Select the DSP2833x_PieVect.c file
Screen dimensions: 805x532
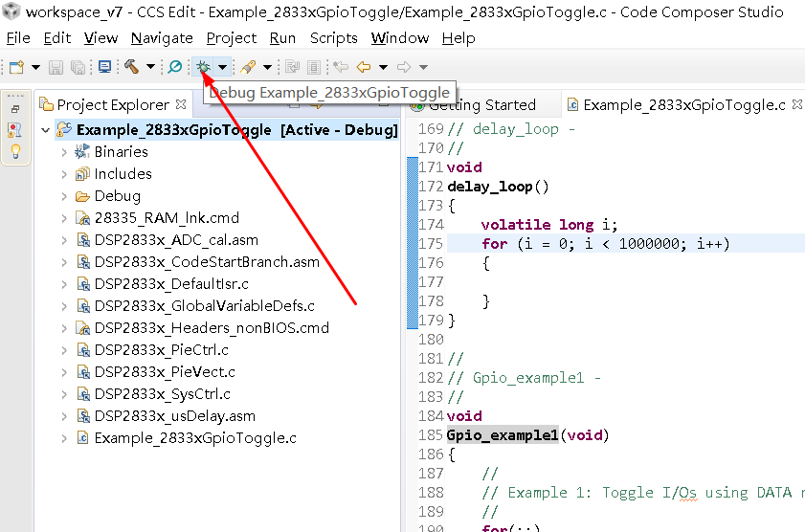pos(165,373)
